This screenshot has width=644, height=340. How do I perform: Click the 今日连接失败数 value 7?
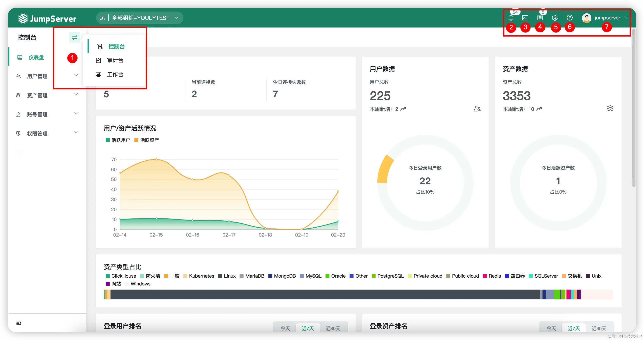pyautogui.click(x=275, y=94)
